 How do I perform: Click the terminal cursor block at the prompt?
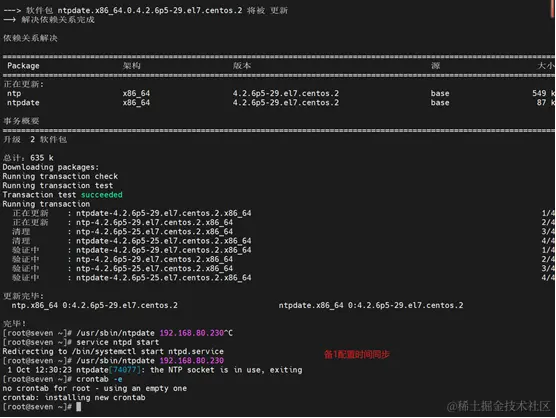pos(78,407)
